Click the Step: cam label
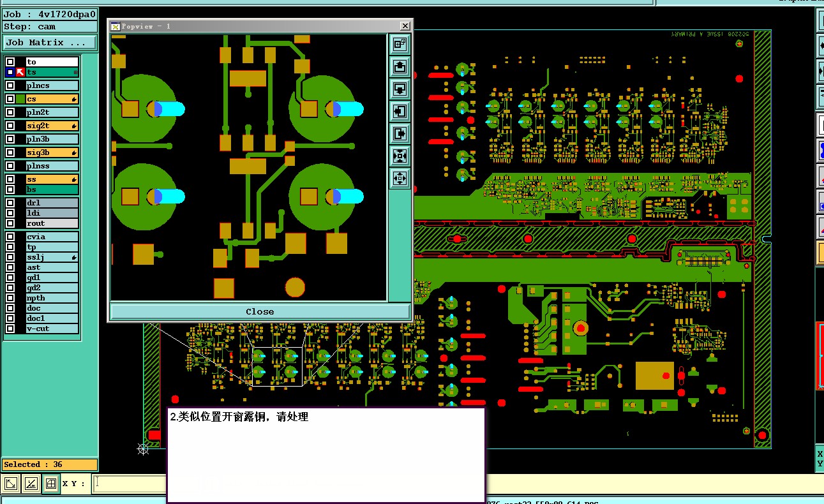 50,27
